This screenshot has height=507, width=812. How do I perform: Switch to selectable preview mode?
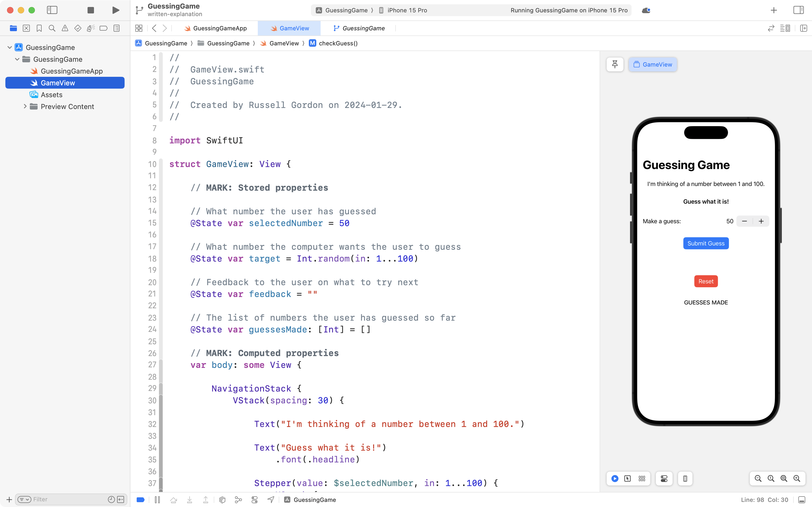[x=627, y=479]
